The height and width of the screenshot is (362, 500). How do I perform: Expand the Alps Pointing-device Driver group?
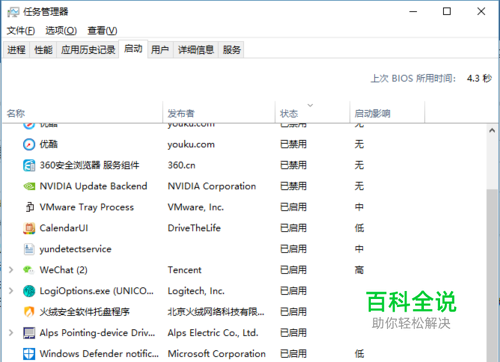pyautogui.click(x=11, y=332)
